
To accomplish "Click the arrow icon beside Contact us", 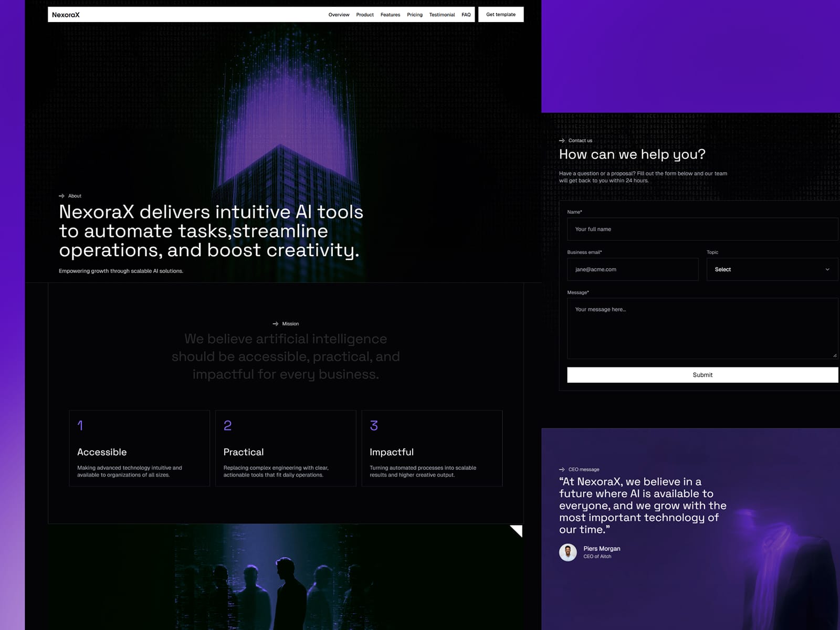I will tap(562, 141).
